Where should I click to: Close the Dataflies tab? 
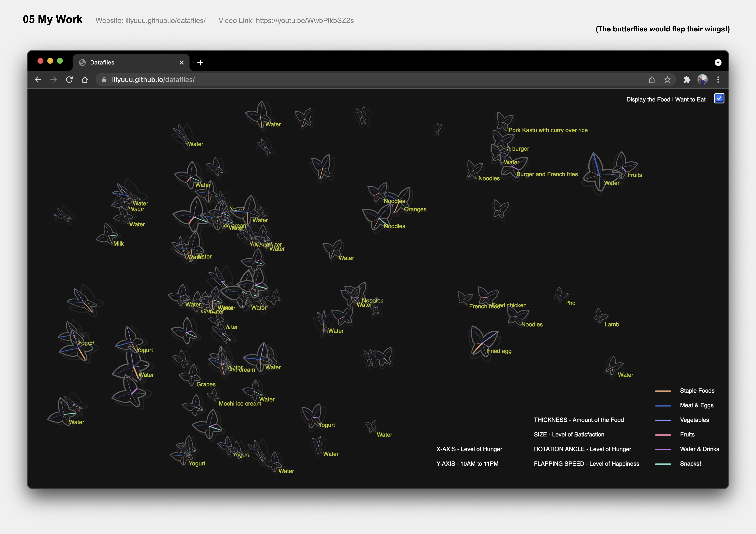click(181, 62)
